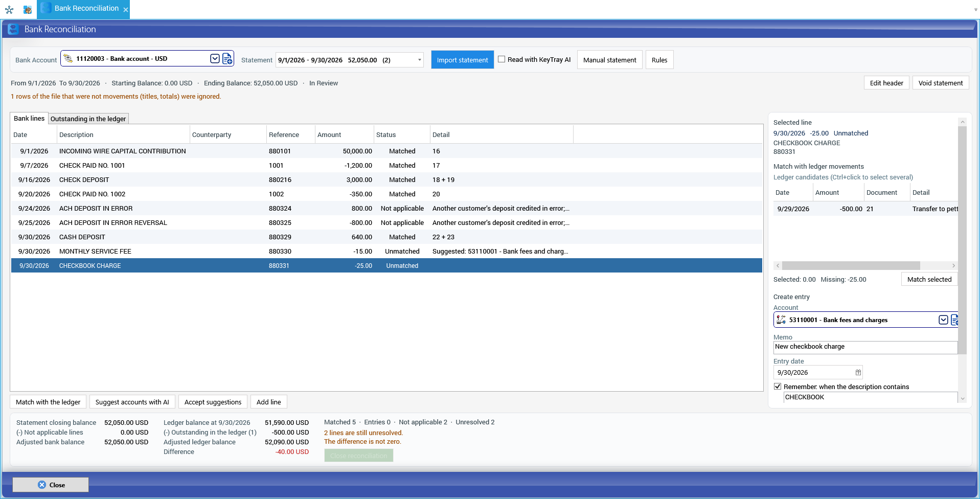Switch to Outstanding in the ledger tab
The width and height of the screenshot is (980, 499).
[88, 119]
